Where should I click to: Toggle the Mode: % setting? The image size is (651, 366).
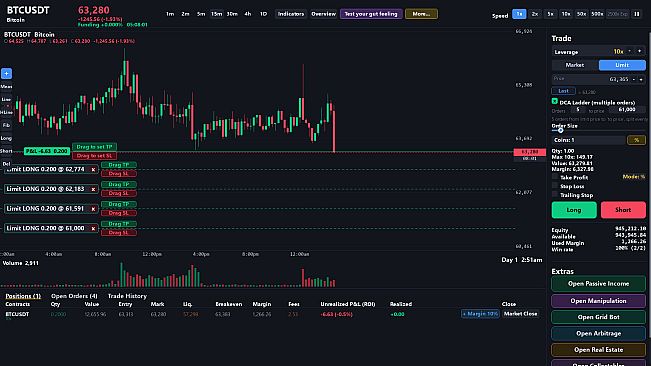pos(634,177)
